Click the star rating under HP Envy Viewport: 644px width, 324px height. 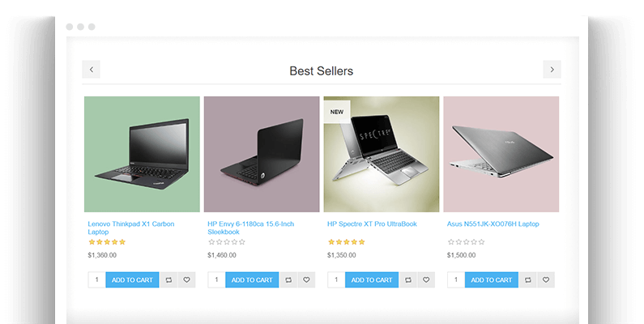point(227,242)
